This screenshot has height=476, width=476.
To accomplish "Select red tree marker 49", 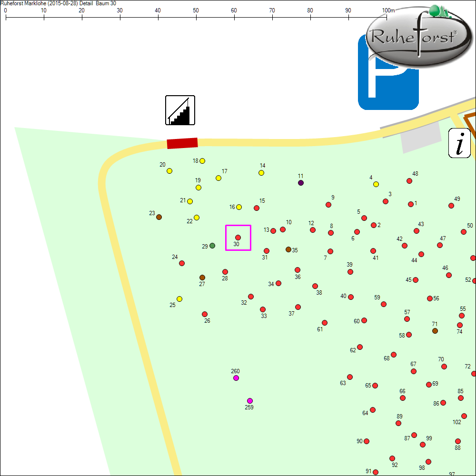I will [x=451, y=206].
